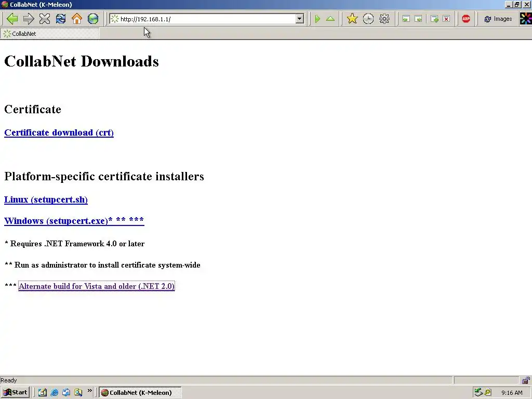Viewport: 532px width, 399px height.
Task: Click the Ready status bar text
Action: click(x=8, y=380)
